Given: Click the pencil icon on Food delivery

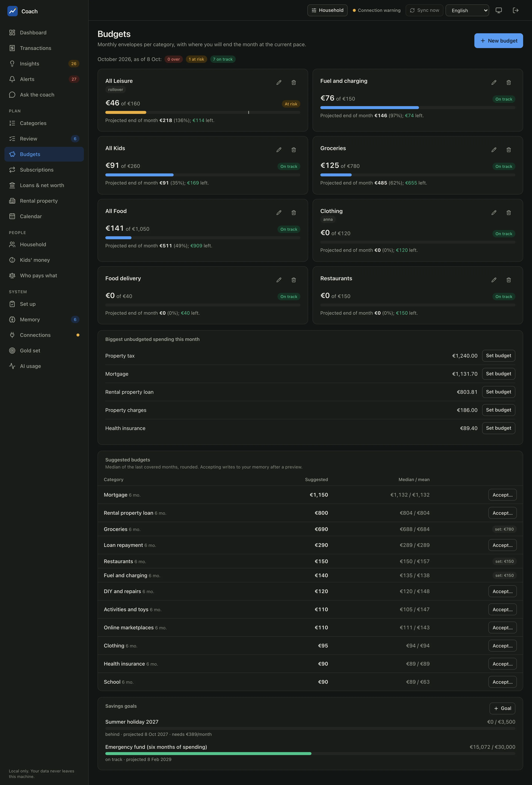Looking at the screenshot, I should pyautogui.click(x=279, y=280).
